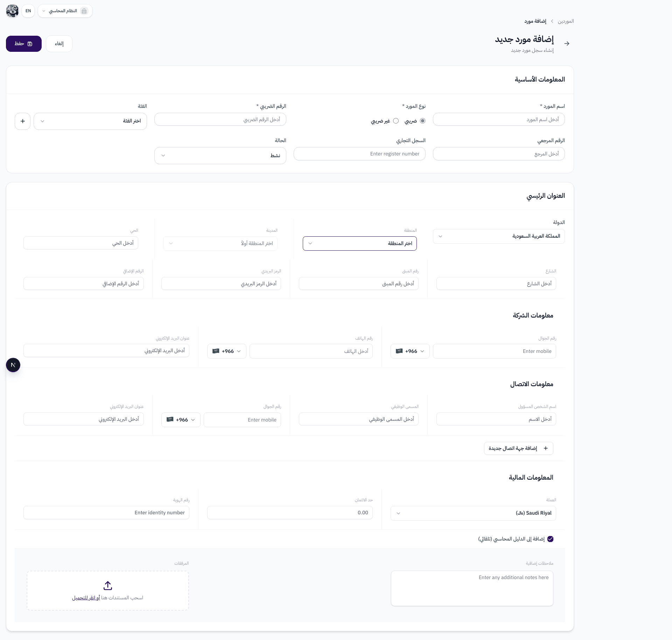This screenshot has height=640, width=672.
Task: Toggle the إضافة إلى الدليل المحاسبي checkbox
Action: [550, 539]
